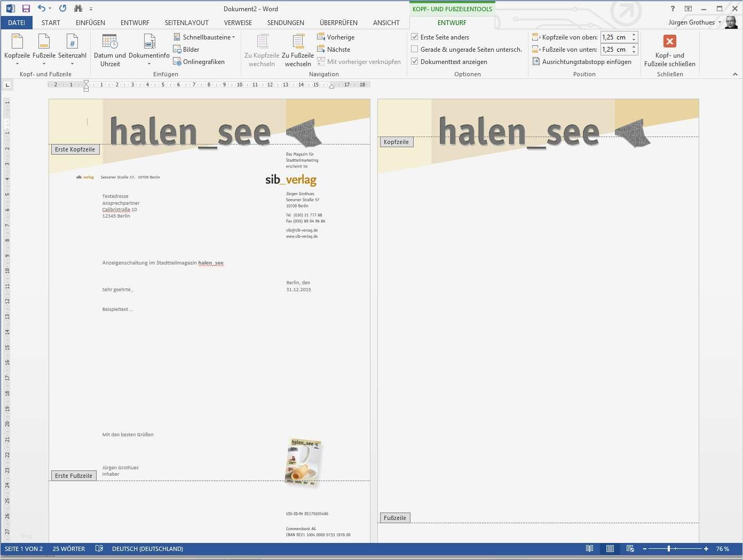Image resolution: width=743 pixels, height=560 pixels.
Task: Click Ausrichtungstabstopp einfügen
Action: [582, 62]
